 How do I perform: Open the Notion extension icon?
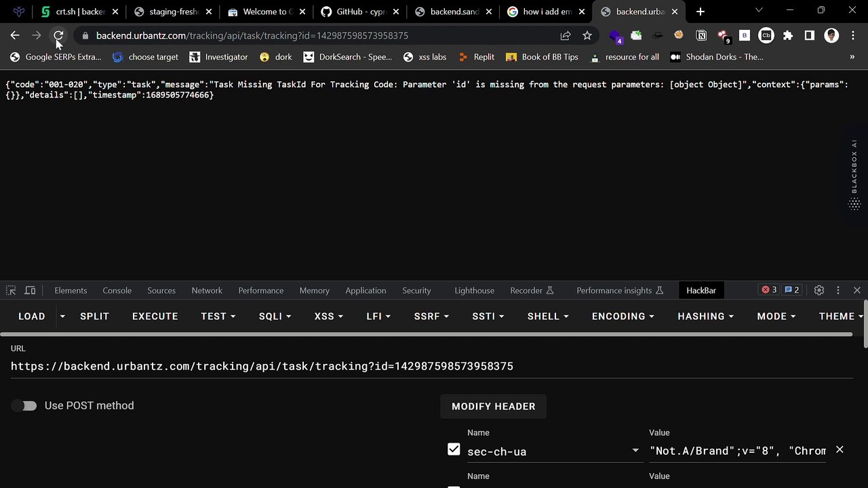coord(701,35)
